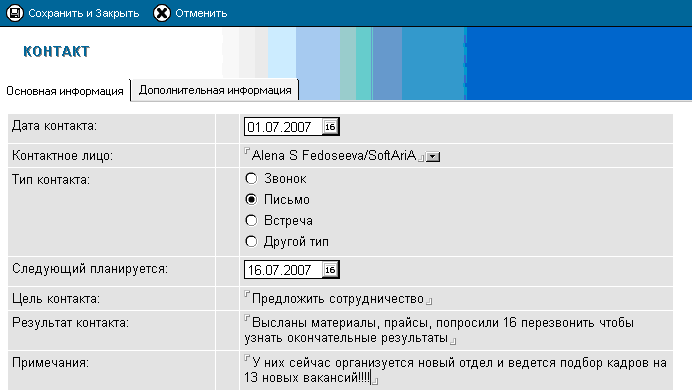Expand Контактное лицо dropdown arrow

[433, 157]
